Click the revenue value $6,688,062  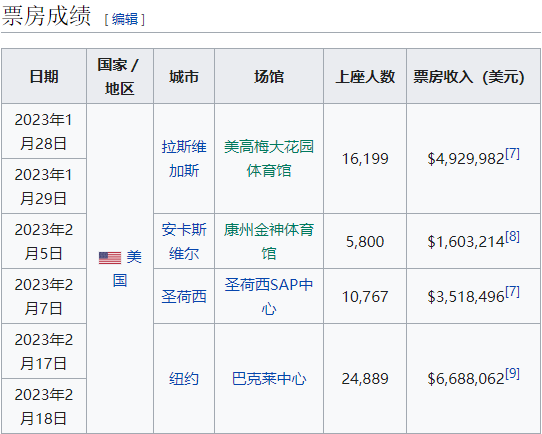(x=466, y=379)
